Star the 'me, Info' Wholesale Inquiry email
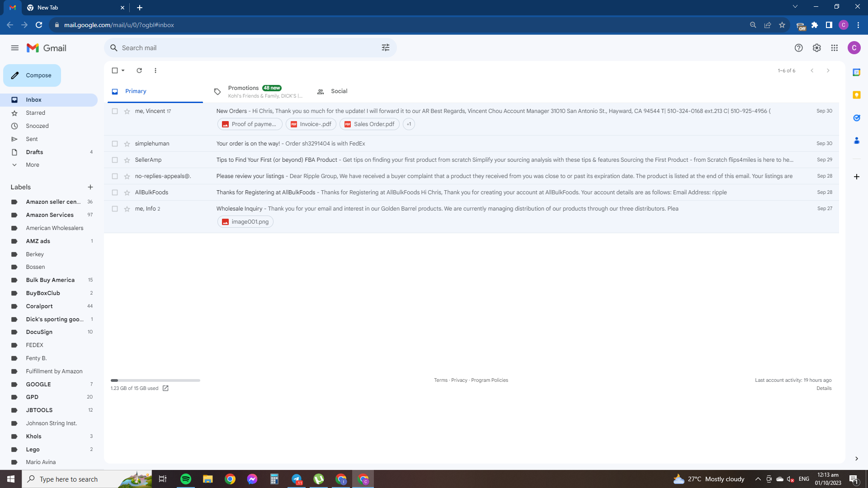868x488 pixels. [127, 209]
